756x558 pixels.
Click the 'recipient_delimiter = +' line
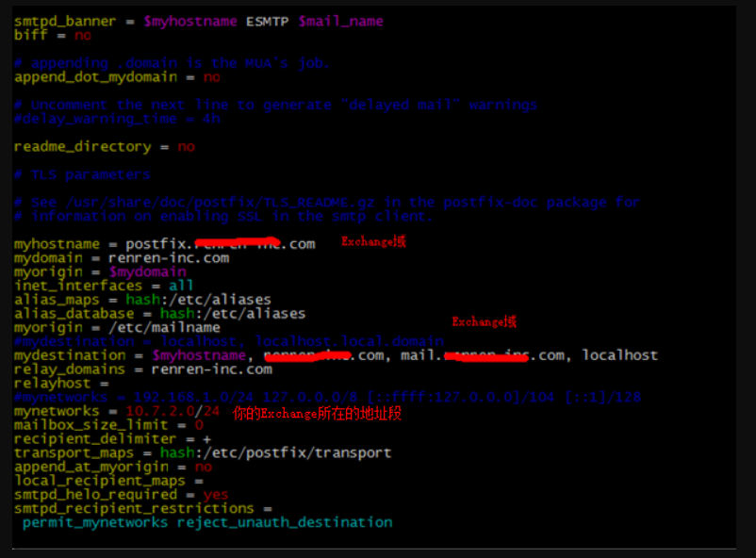[113, 440]
